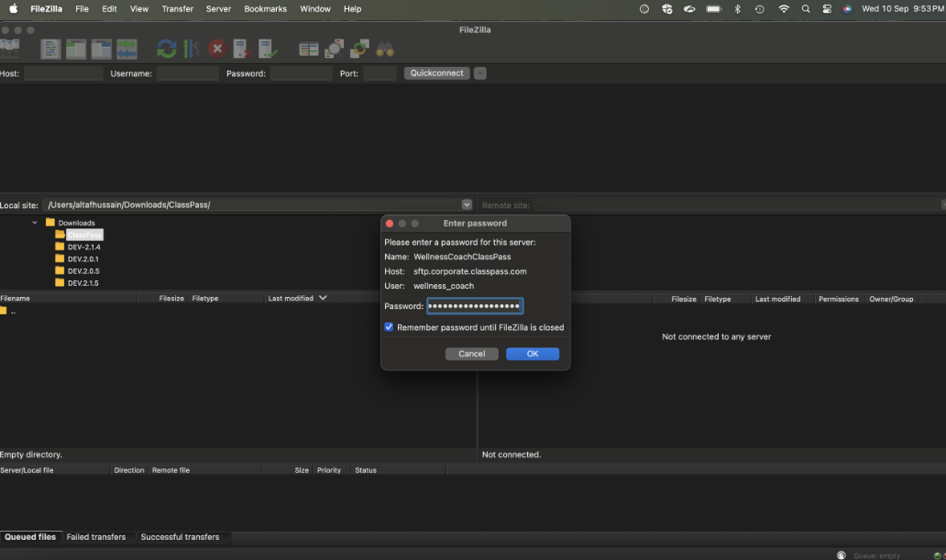Switch to the Failed transfers tab

point(96,537)
